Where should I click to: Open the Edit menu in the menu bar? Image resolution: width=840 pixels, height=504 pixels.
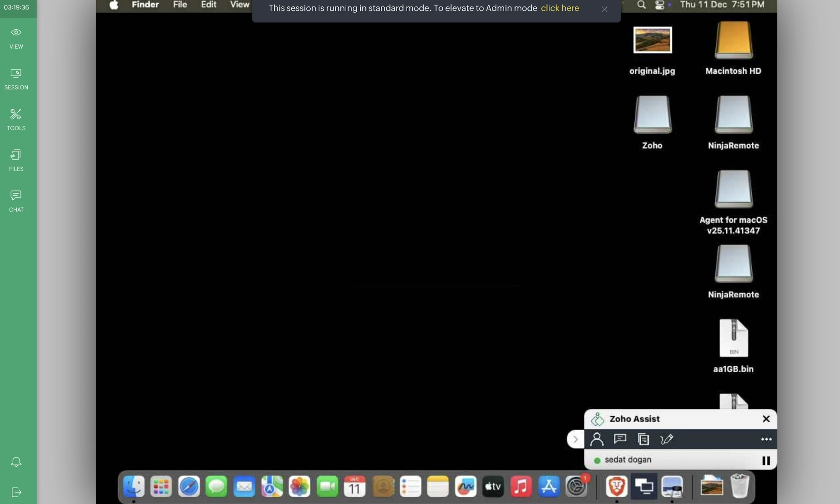[208, 5]
